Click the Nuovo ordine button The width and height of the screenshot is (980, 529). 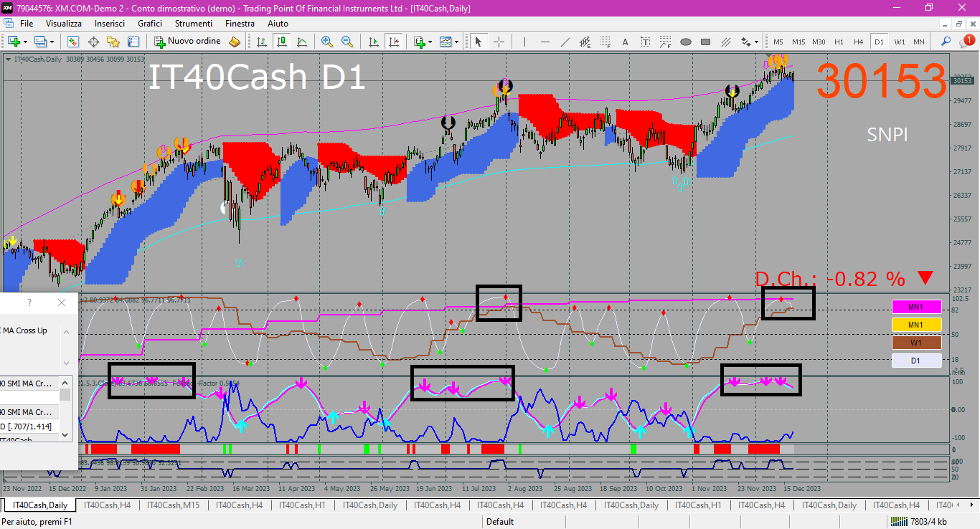[187, 42]
